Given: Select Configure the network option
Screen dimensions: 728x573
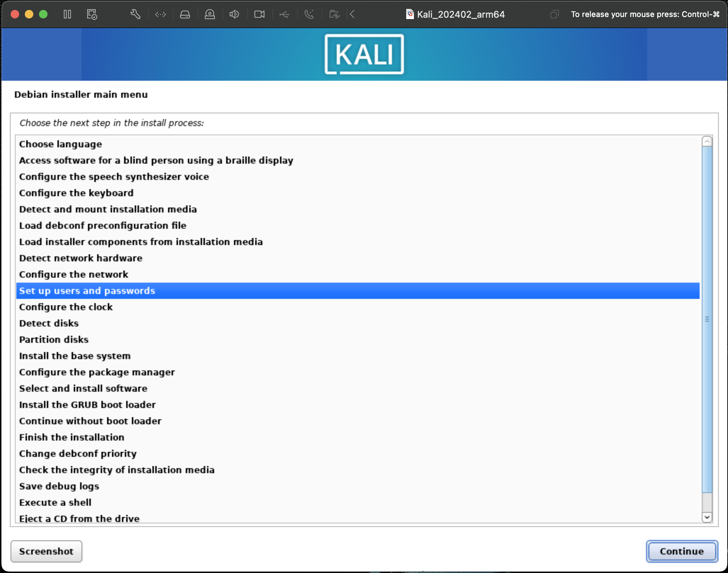Looking at the screenshot, I should (74, 274).
